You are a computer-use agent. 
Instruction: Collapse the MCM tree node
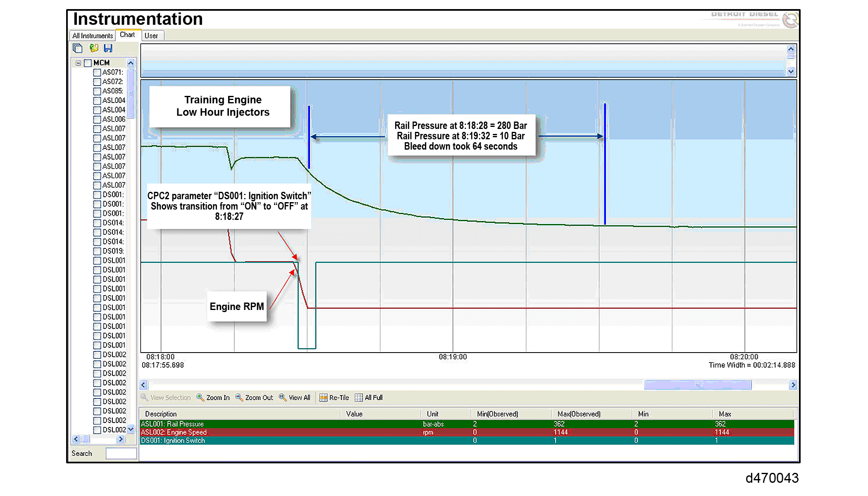(78, 63)
